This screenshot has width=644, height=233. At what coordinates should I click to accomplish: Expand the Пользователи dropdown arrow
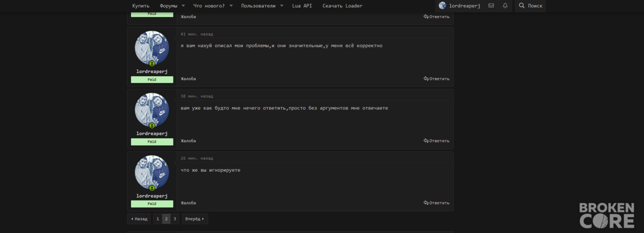[x=282, y=6]
